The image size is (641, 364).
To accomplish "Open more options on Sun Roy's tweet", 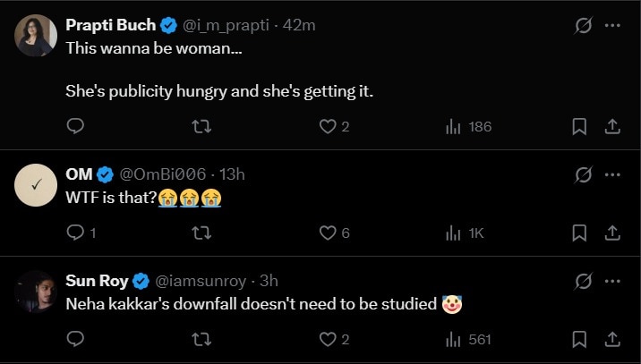I will click(613, 281).
